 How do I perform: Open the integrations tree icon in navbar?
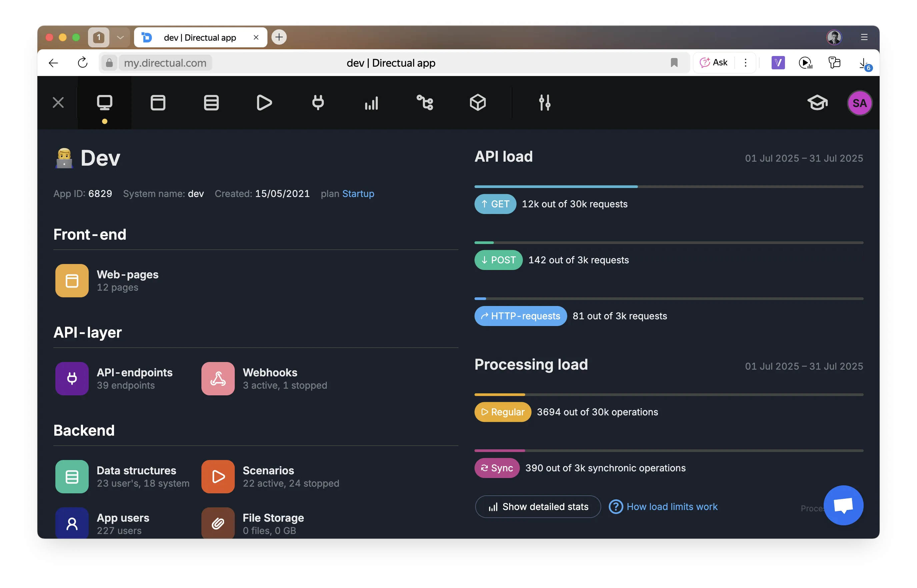[x=425, y=102]
